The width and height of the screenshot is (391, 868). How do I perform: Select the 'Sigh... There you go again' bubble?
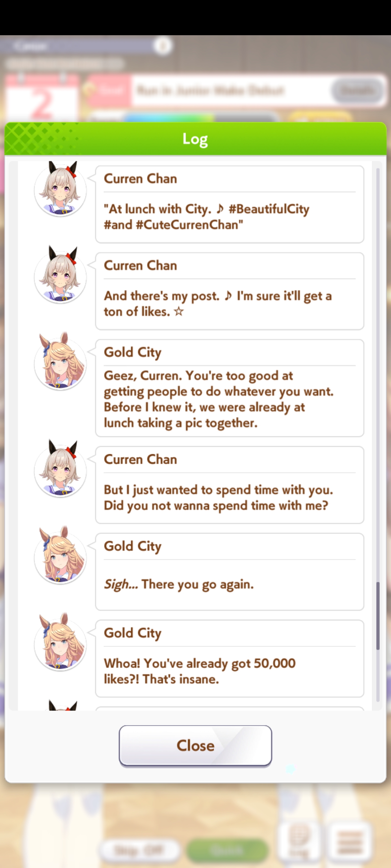(229, 572)
